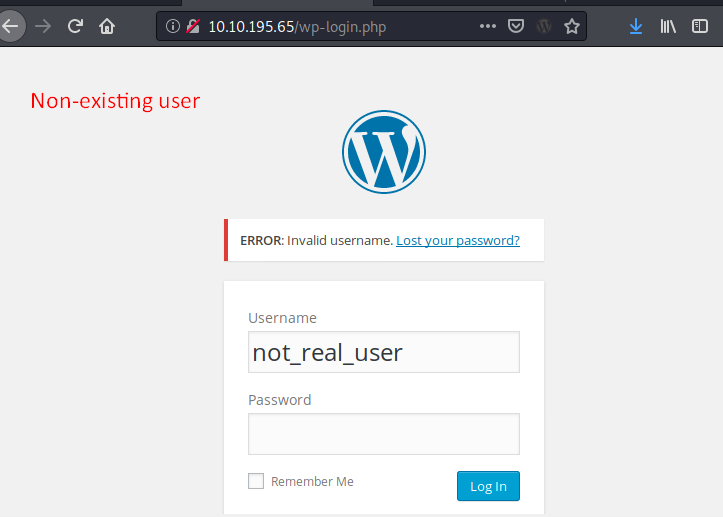Viewport: 723px width, 517px height.
Task: Click the forward navigation arrow
Action: [43, 26]
